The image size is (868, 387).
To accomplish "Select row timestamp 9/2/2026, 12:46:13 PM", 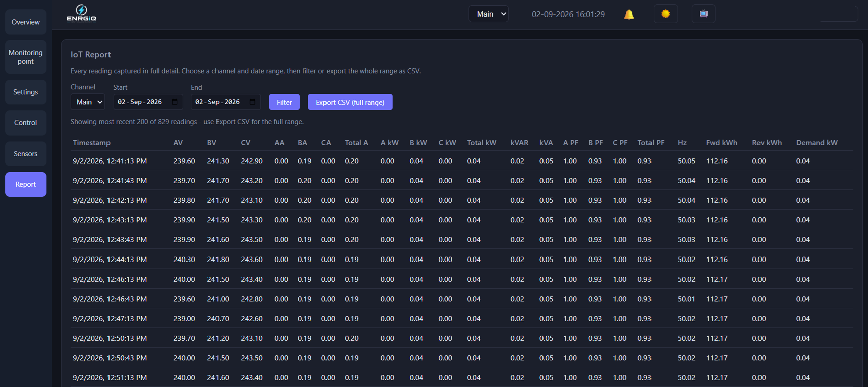I will tap(110, 279).
